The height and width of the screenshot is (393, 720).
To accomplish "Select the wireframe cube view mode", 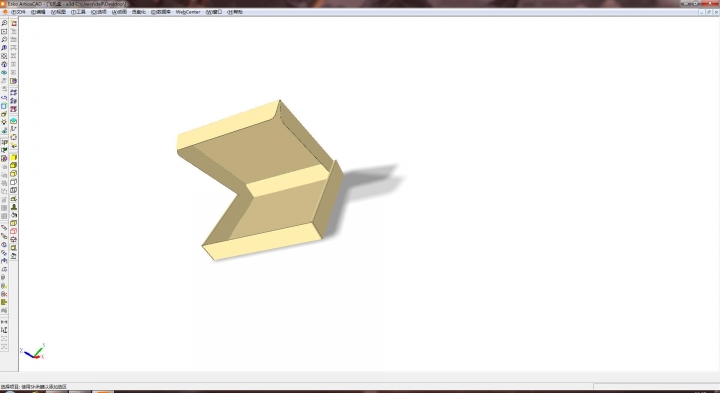I will pyautogui.click(x=13, y=182).
